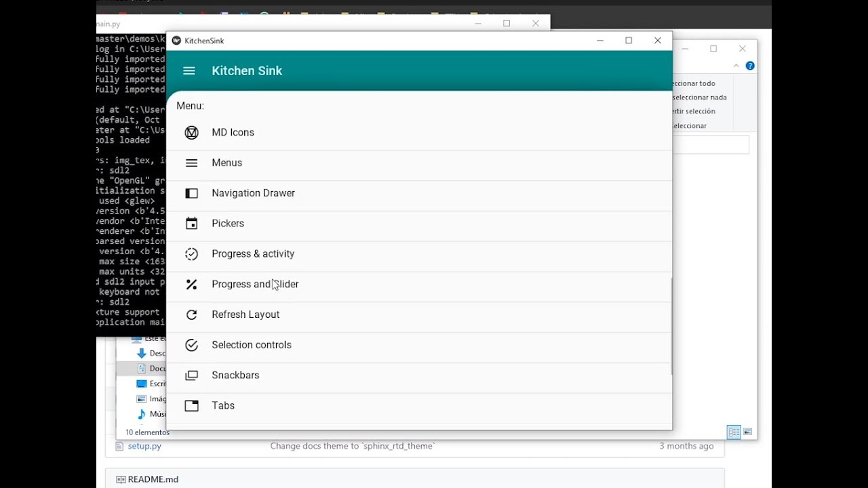Click the KitchenSink app icon in title bar
The height and width of the screenshot is (488, 868).
coord(176,41)
